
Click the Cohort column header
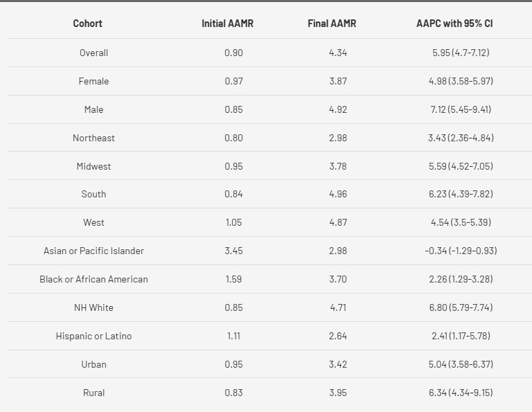pos(87,24)
